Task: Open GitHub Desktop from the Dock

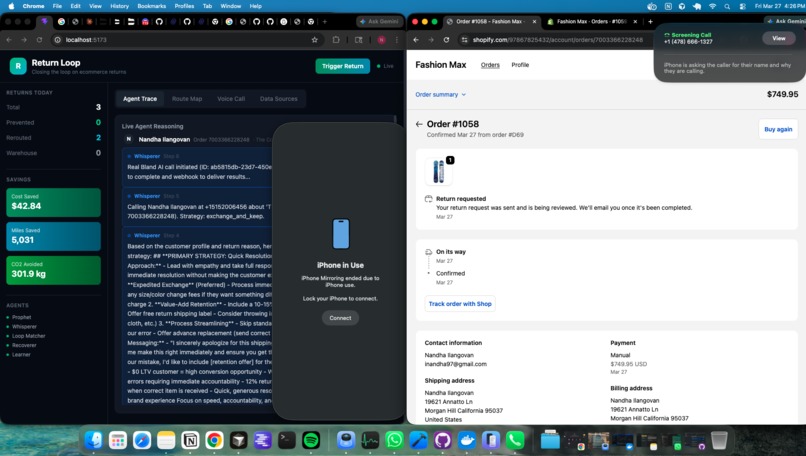Action: 443,440
